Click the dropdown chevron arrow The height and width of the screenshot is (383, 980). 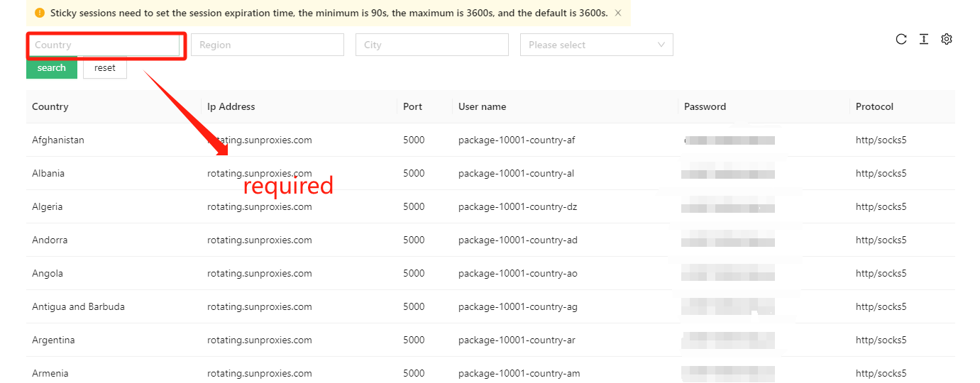click(661, 45)
